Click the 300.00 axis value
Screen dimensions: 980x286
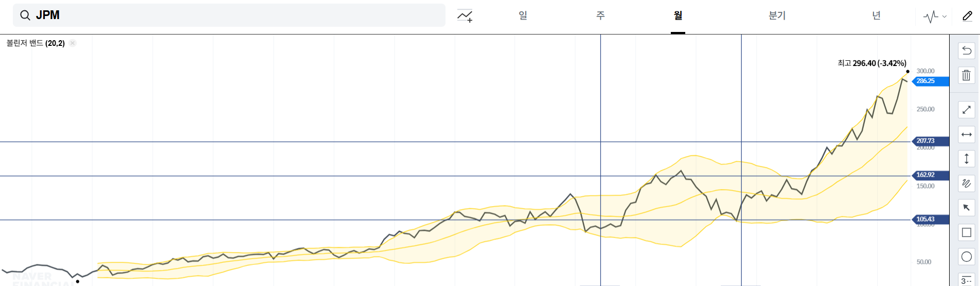[925, 71]
